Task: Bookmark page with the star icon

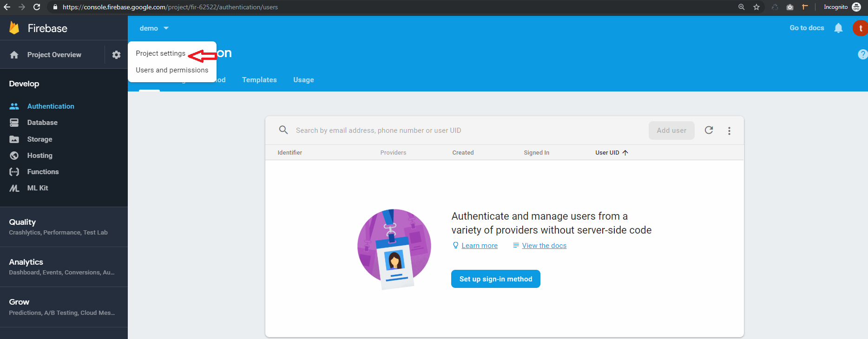Action: 756,7
